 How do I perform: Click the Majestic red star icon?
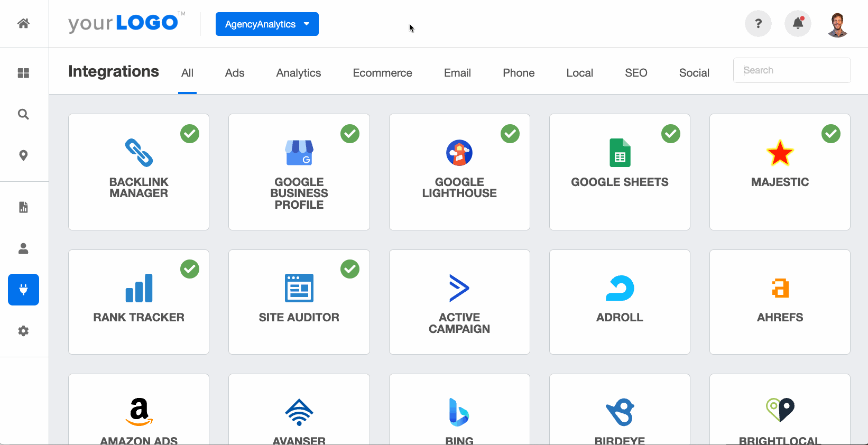point(780,153)
